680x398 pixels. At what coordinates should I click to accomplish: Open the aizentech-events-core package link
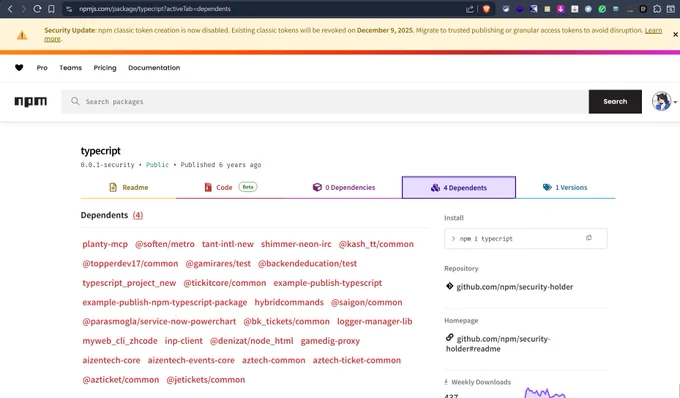[191, 360]
